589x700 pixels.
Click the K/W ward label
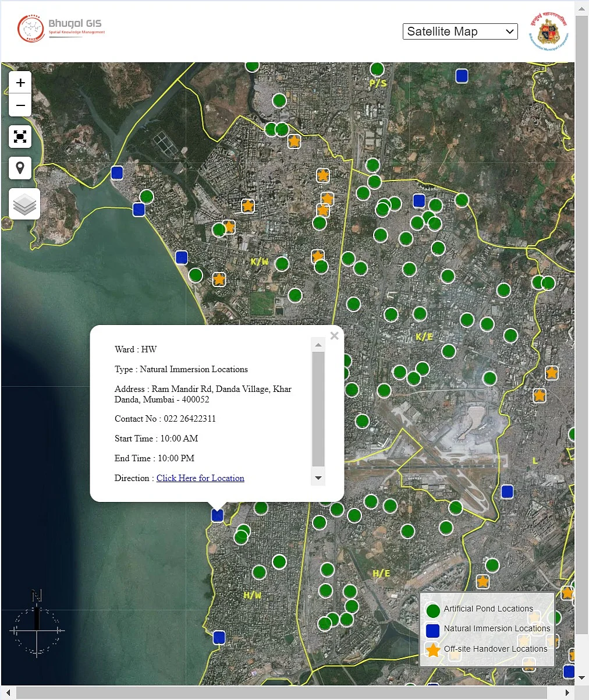pyautogui.click(x=260, y=261)
